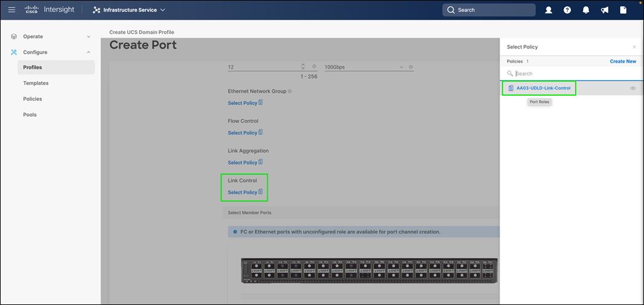Image resolution: width=644 pixels, height=305 pixels.
Task: Open the user profile icon
Action: 548,10
